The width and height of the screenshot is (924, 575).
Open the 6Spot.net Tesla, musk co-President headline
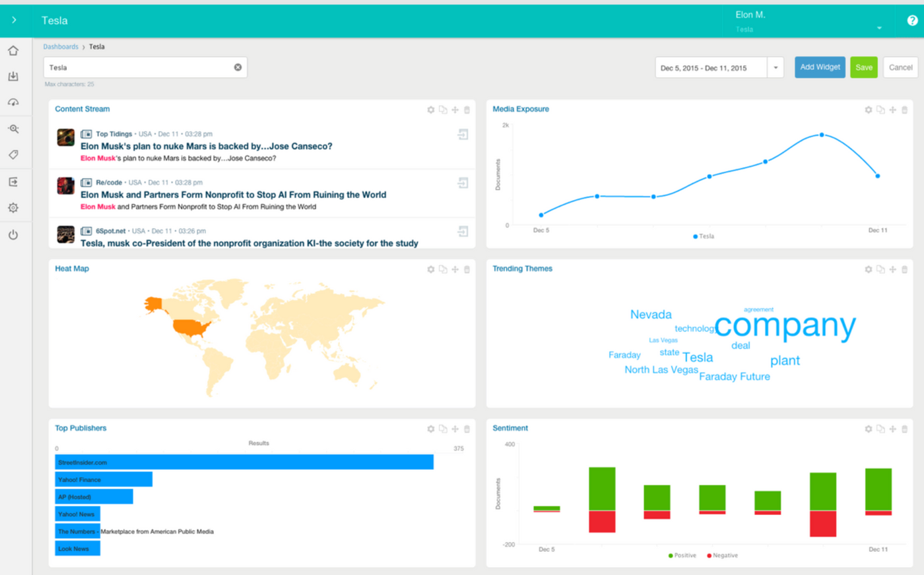coord(249,243)
